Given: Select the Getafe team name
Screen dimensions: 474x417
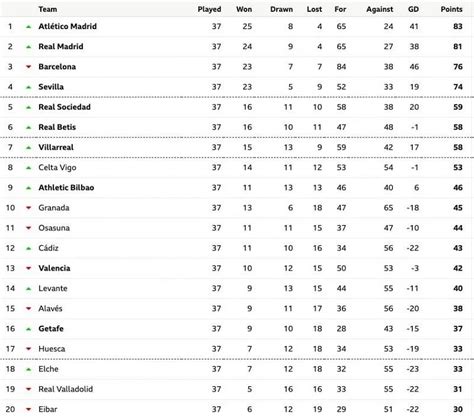Looking at the screenshot, I should [x=51, y=329].
